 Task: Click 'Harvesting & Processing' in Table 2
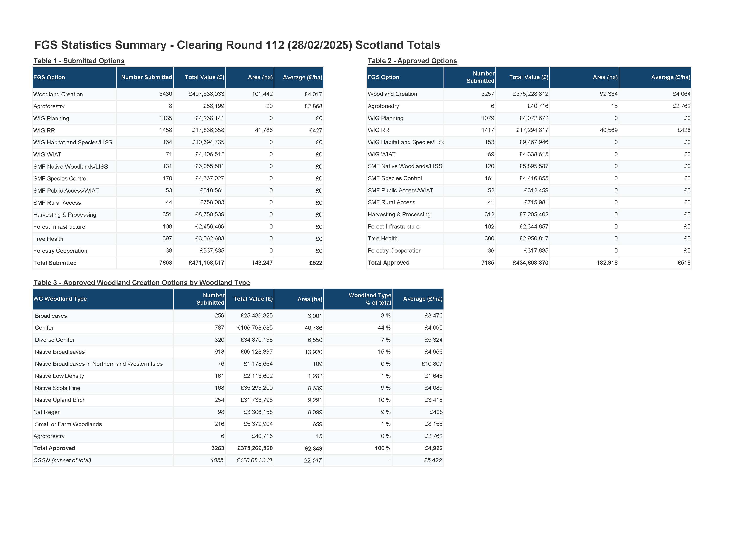399,215
